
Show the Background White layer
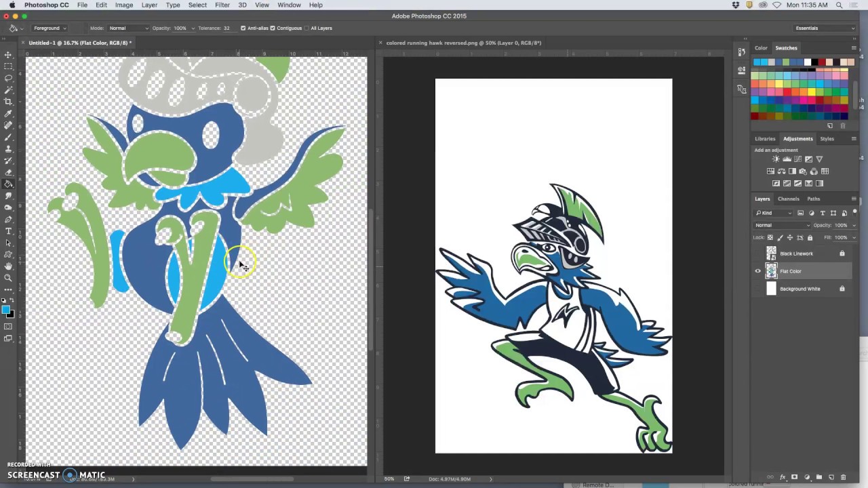758,289
